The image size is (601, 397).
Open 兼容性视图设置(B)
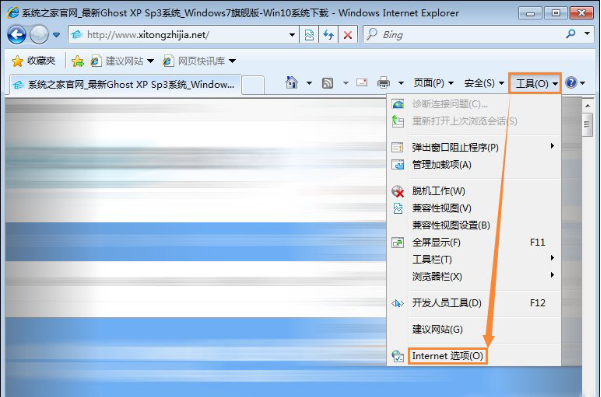474,225
